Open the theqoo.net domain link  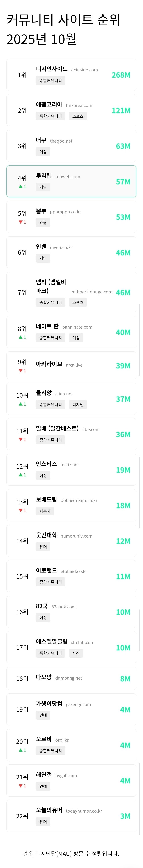(x=61, y=141)
